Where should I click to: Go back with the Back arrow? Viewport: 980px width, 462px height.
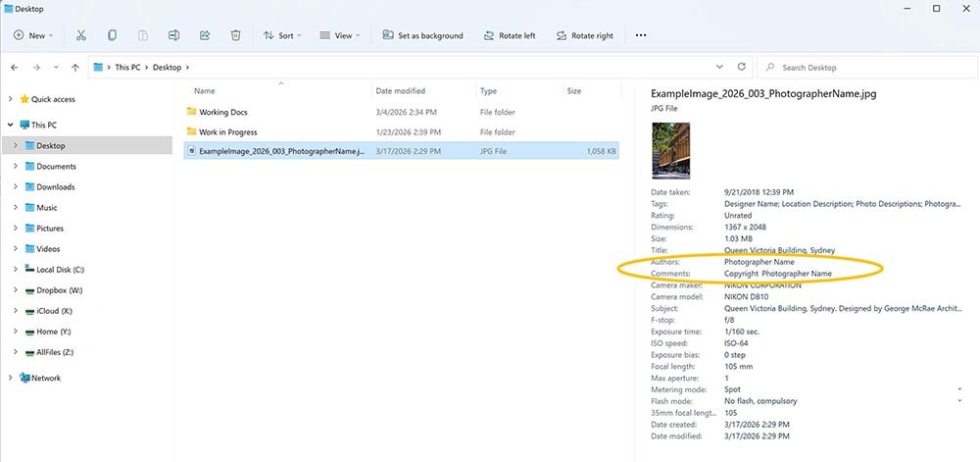(15, 68)
